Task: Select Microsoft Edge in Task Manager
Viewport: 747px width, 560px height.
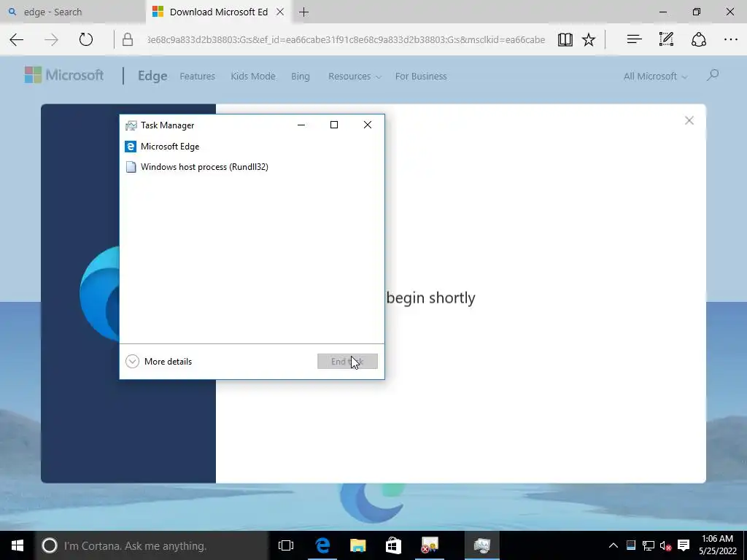Action: click(252, 146)
